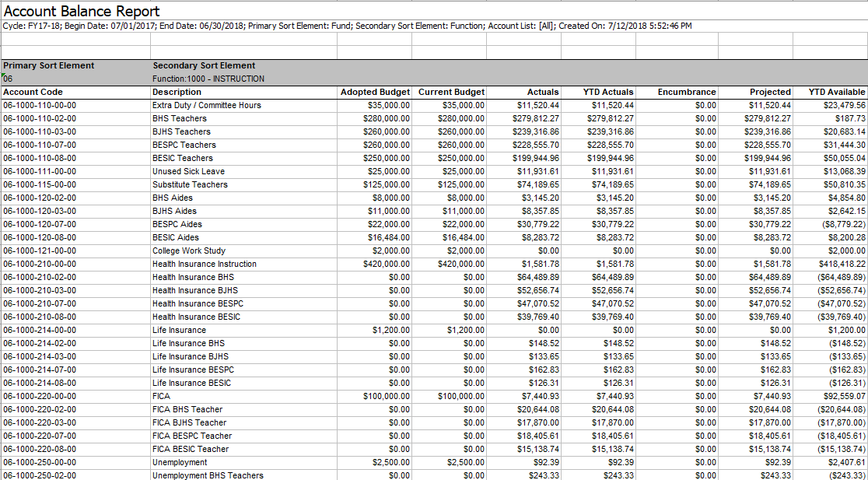Image resolution: width=868 pixels, height=480 pixels.
Task: Select account code 06-1000-110-02-00
Action: 40,118
